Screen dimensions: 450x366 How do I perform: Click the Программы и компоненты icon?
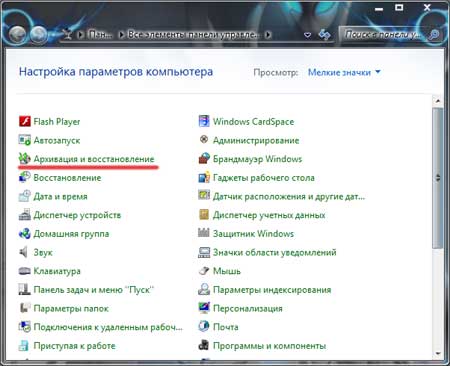pos(204,345)
